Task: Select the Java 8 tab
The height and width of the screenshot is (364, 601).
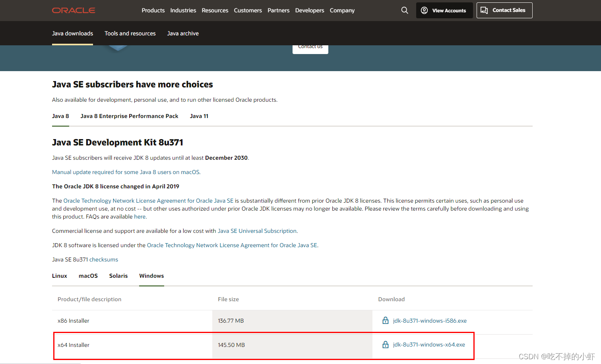Action: 60,116
